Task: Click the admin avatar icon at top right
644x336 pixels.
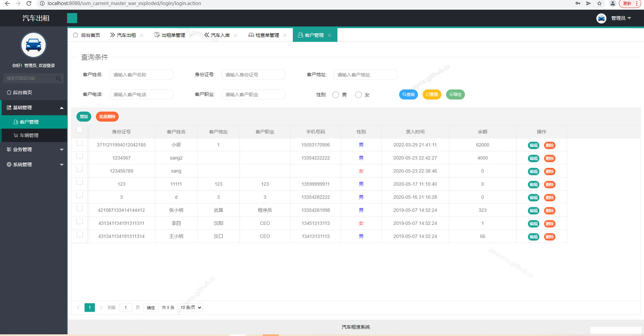Action: point(601,18)
